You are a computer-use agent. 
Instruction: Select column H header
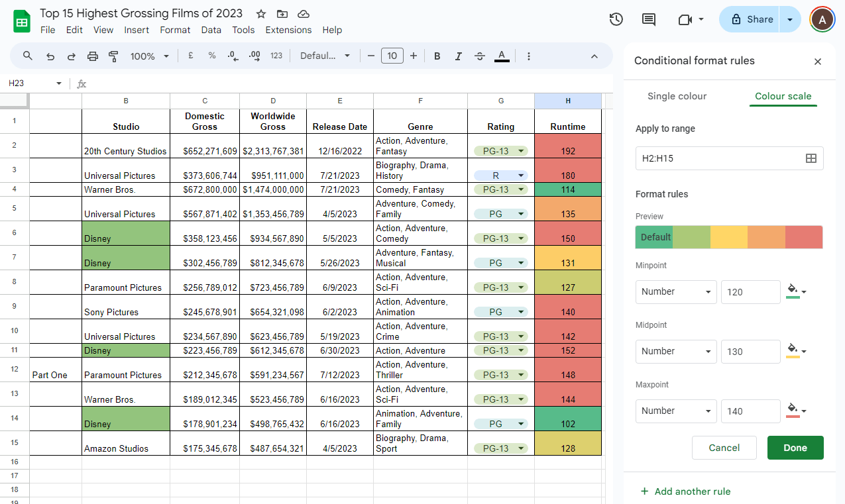pyautogui.click(x=568, y=101)
